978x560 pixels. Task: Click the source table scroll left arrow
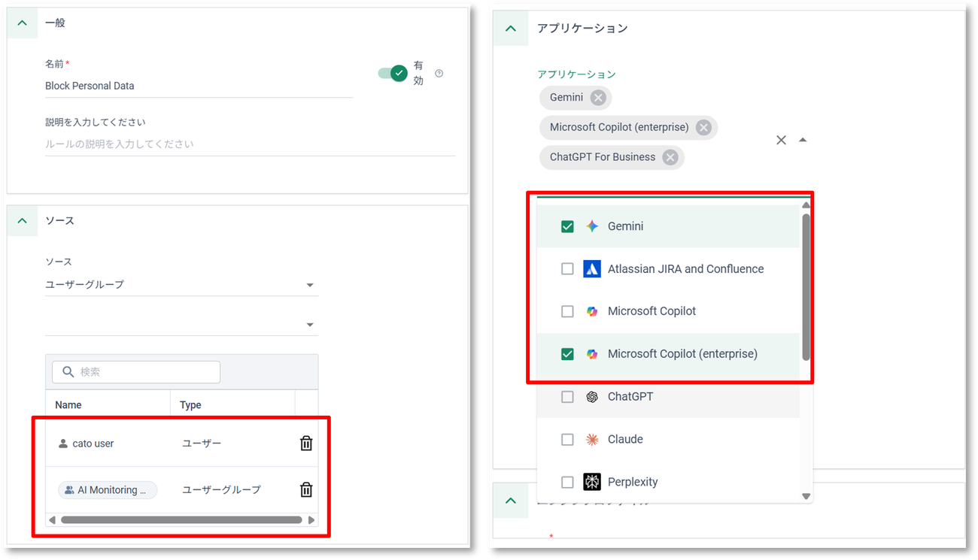pyautogui.click(x=52, y=519)
